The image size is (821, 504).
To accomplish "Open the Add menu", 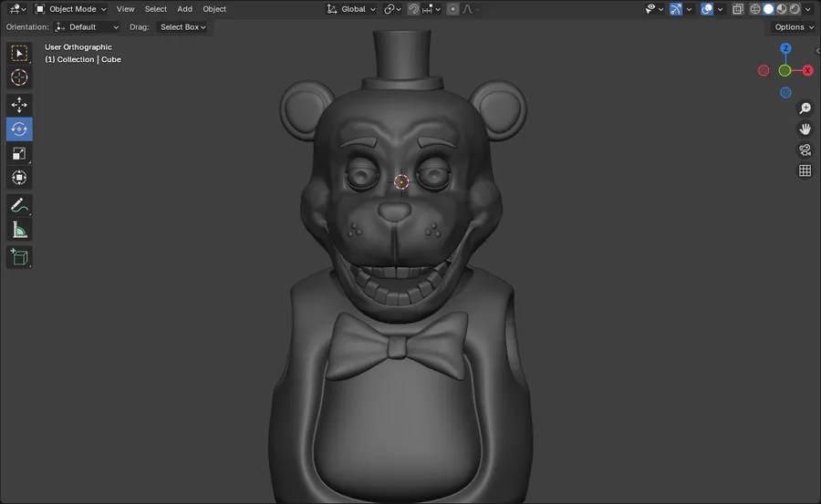I will (184, 9).
